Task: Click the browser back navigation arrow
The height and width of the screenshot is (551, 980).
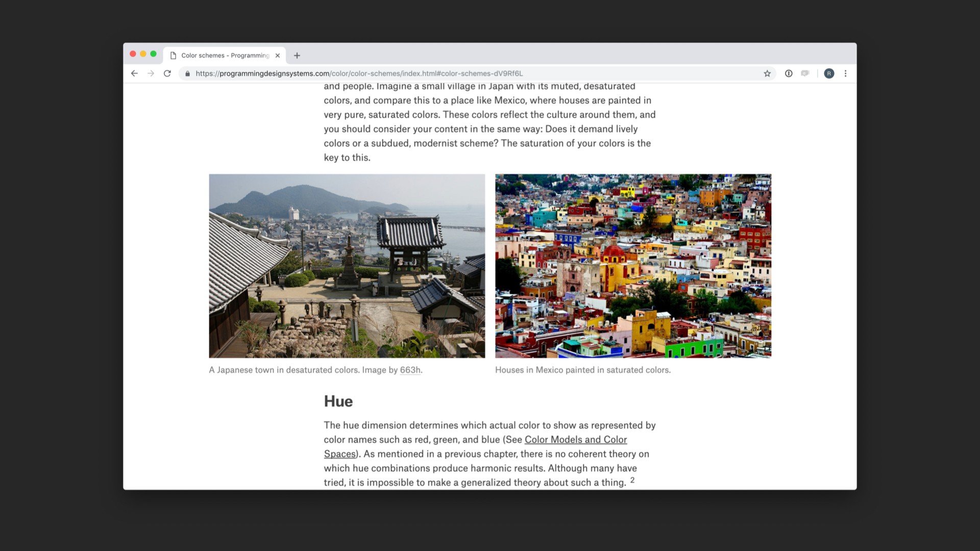Action: pyautogui.click(x=134, y=73)
